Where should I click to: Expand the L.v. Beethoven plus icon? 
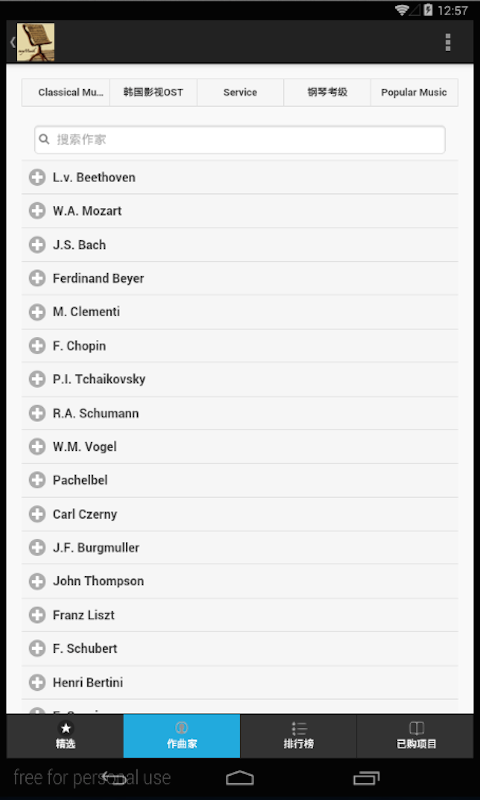click(x=37, y=178)
